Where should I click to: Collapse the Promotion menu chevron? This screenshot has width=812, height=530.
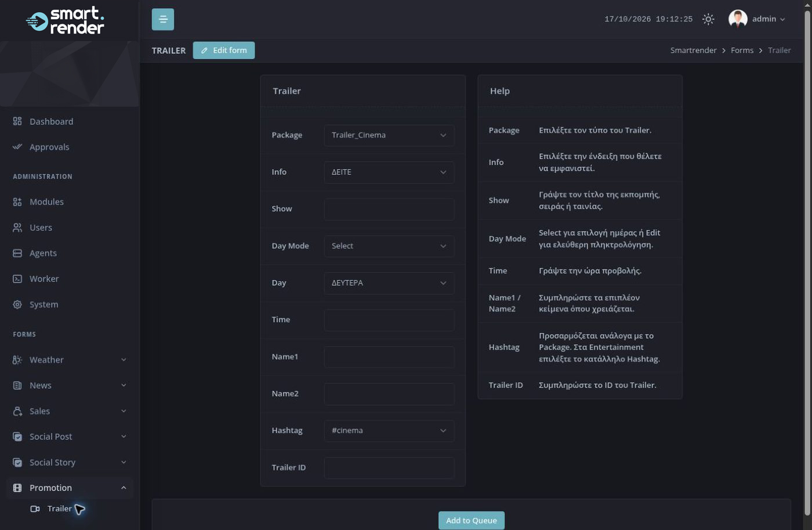[124, 488]
